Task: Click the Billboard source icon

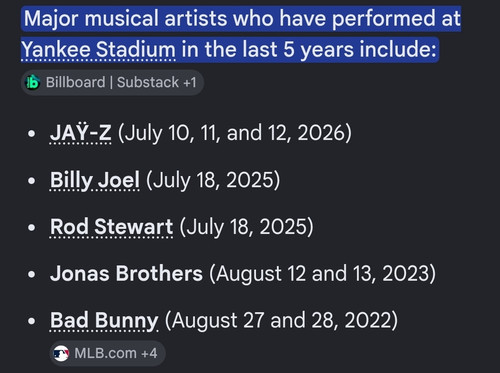Action: pos(33,82)
